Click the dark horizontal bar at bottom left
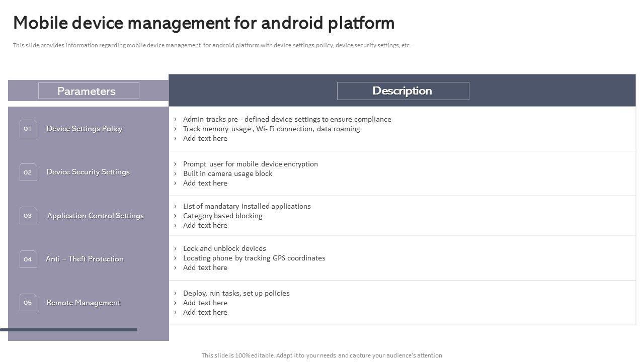This screenshot has height=362, width=644. pos(68,330)
